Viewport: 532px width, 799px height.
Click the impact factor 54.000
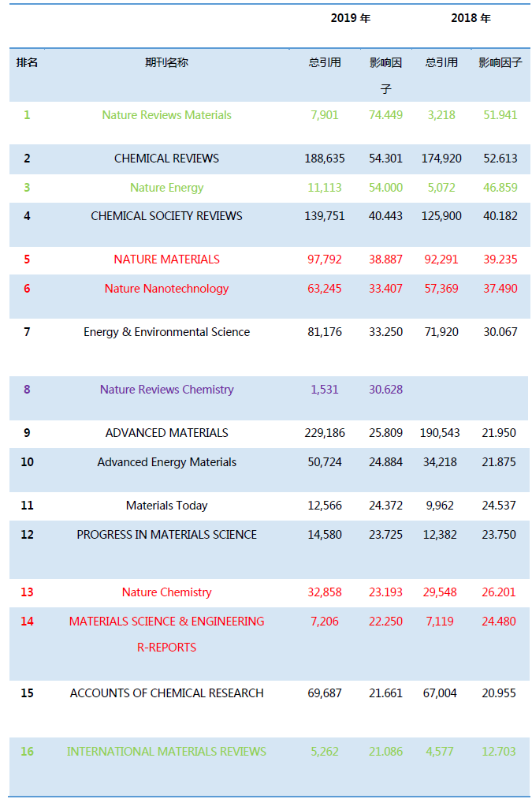click(385, 188)
